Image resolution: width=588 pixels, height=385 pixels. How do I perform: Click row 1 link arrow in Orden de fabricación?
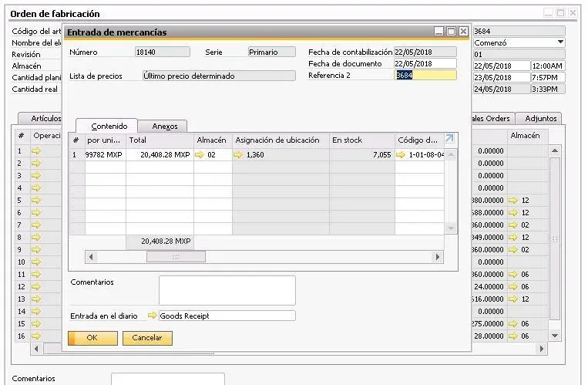click(36, 151)
